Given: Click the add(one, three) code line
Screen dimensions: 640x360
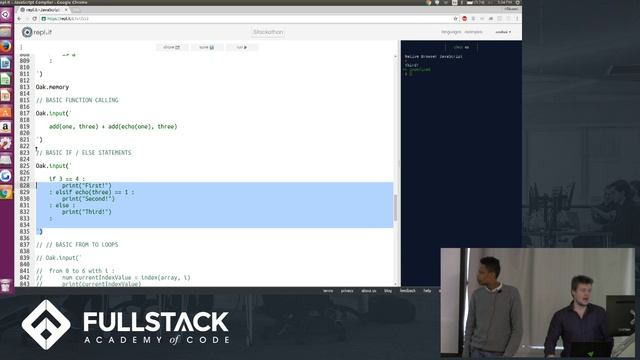Looking at the screenshot, I should pos(113,127).
